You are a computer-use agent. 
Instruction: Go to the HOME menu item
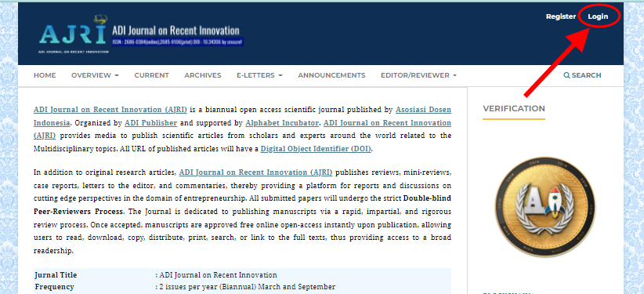coord(45,75)
